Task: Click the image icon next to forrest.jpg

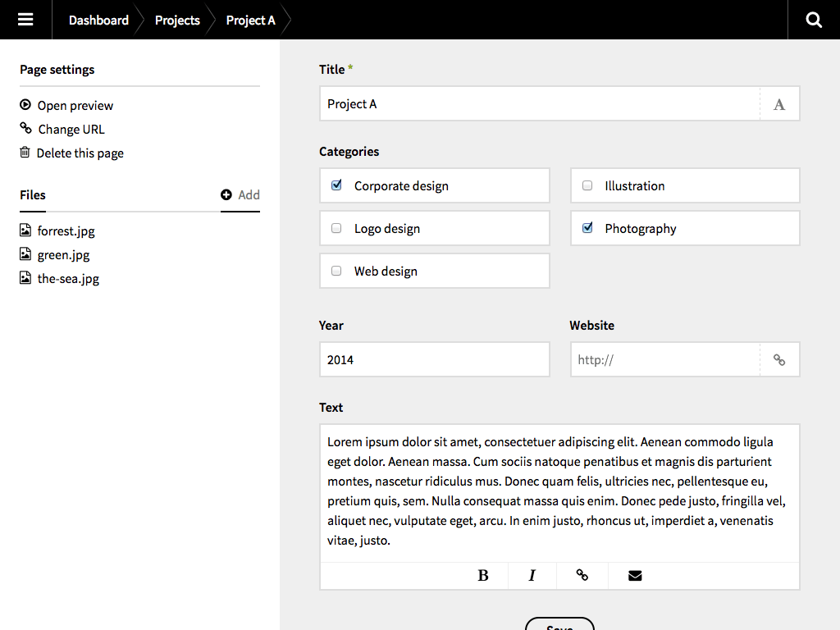Action: click(25, 231)
